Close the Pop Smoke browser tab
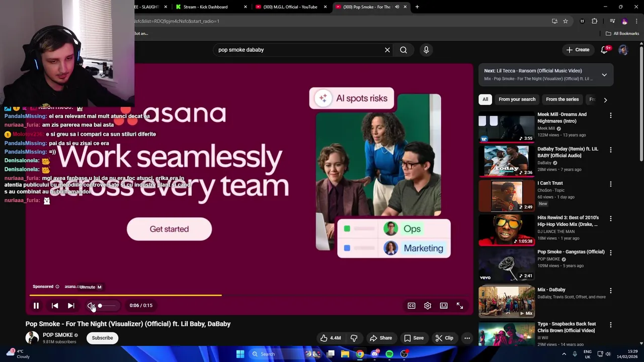644x362 pixels. coord(405,7)
